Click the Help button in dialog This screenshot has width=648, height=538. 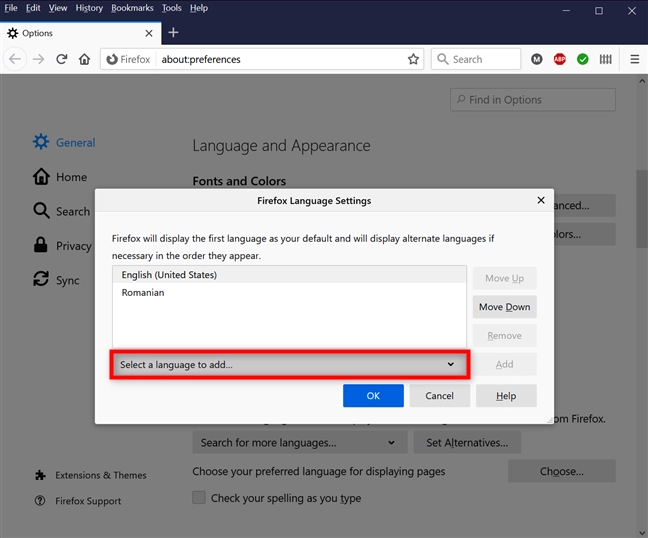point(506,395)
